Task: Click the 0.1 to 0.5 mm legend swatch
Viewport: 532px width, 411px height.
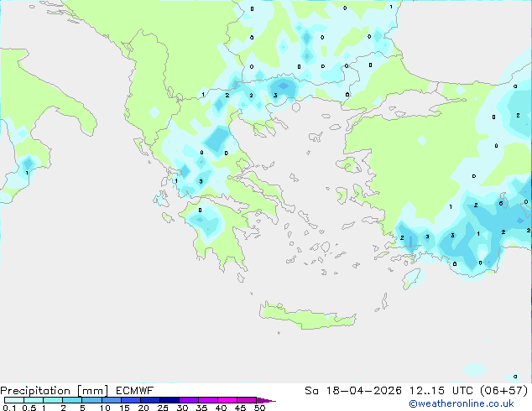Action: pyautogui.click(x=14, y=400)
